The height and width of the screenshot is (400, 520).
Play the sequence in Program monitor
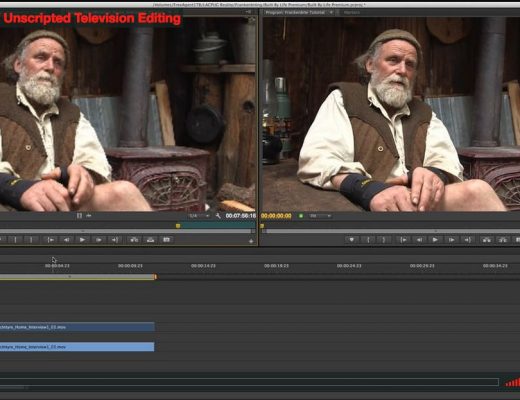435,240
